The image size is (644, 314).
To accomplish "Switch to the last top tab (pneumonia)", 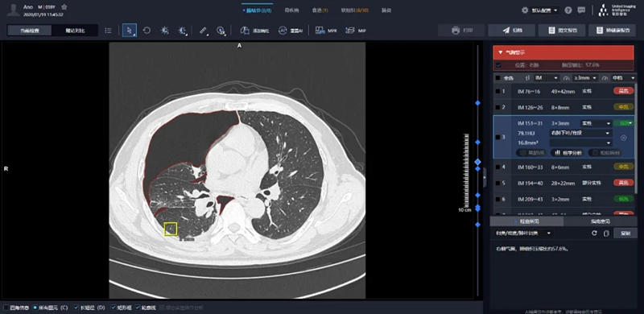I will [386, 10].
